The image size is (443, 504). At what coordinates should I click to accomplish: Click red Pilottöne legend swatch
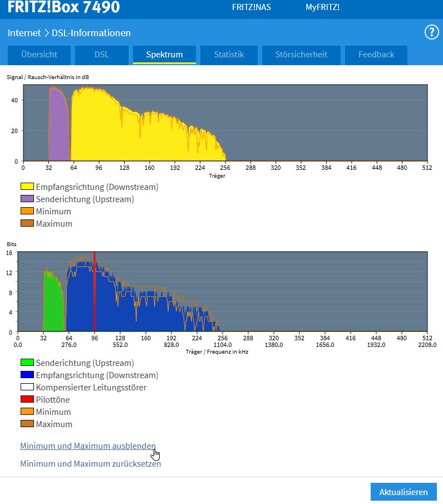27,399
